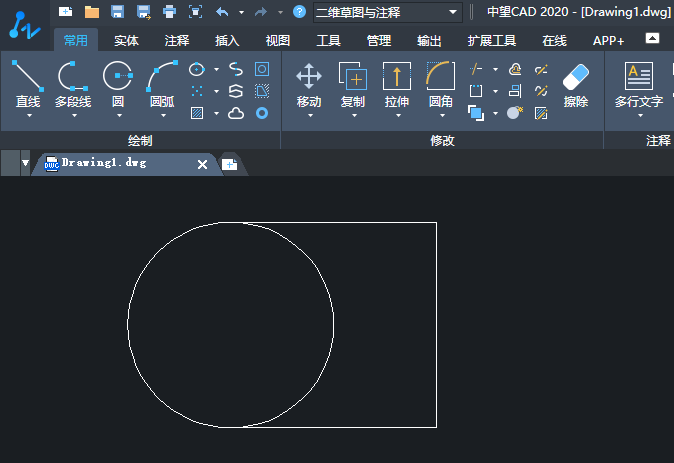This screenshot has height=463, width=674.
Task: Select the Arc (圆弧) tool
Action: (162, 84)
